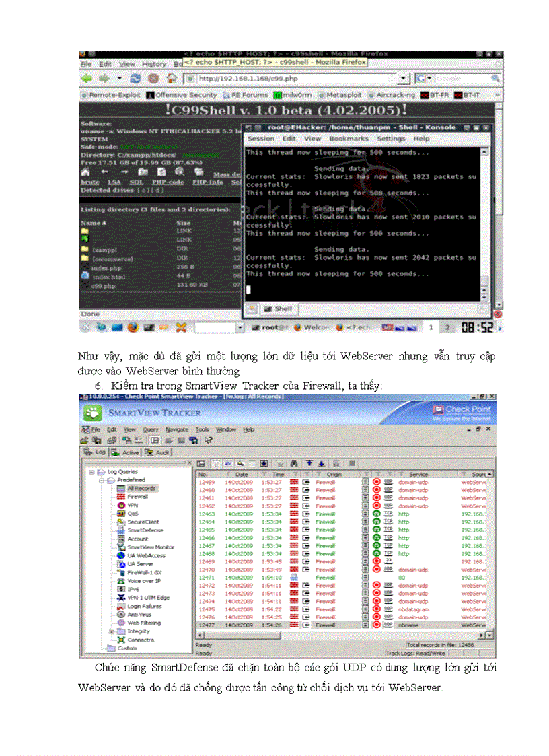Collapse the Predefined queries node
549x756 pixels.
102,481
